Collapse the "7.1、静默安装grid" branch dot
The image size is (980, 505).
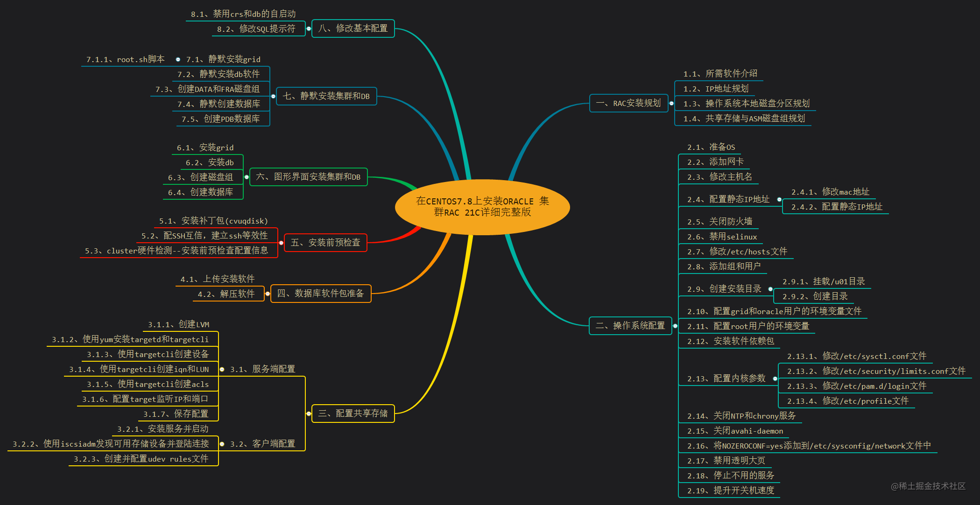pos(178,59)
